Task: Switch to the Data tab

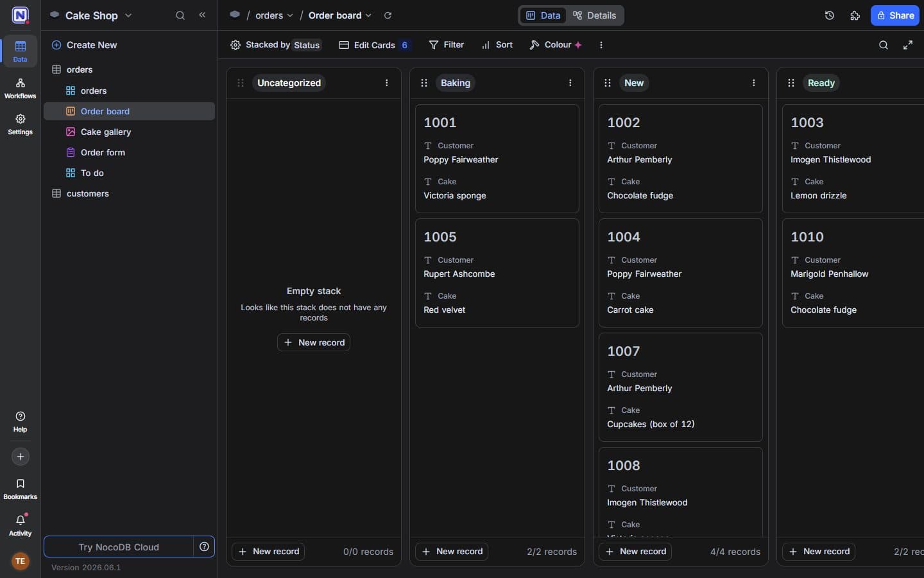Action: [543, 15]
